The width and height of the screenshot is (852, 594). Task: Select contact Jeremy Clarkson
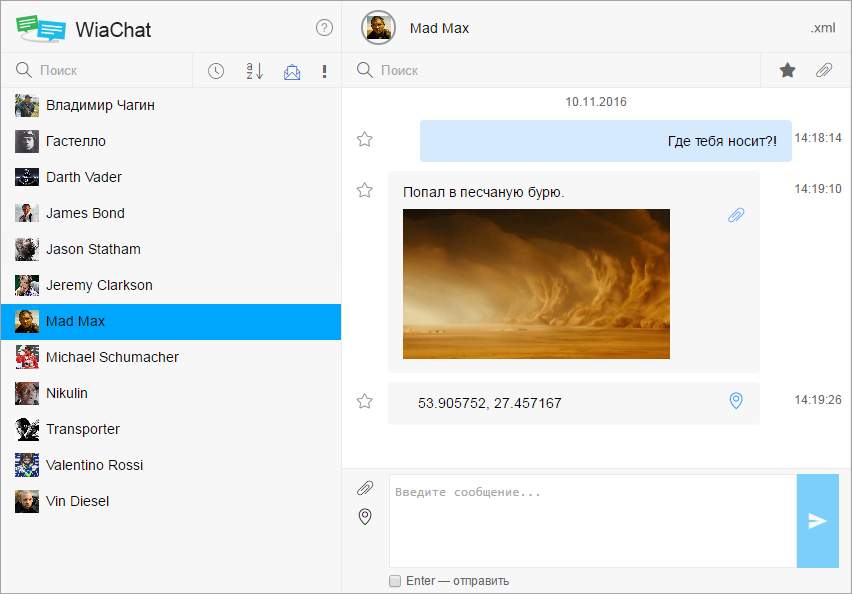click(x=171, y=285)
